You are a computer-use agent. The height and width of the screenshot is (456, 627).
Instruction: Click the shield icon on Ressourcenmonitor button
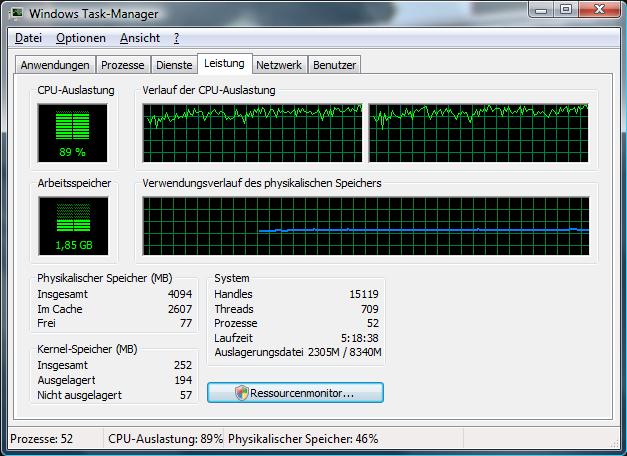click(x=242, y=393)
